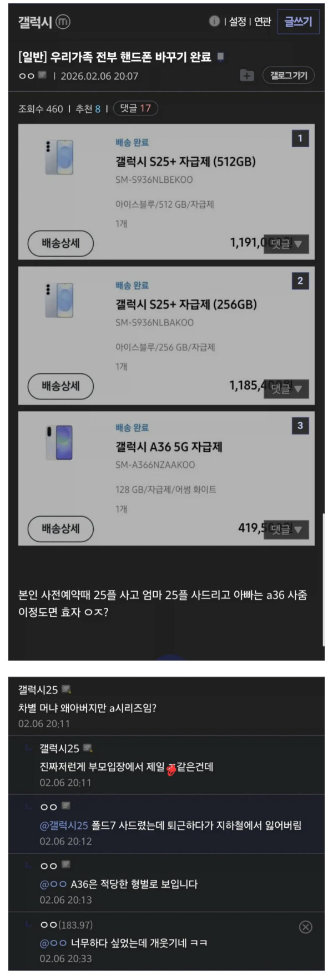The image size is (333, 980).
Task: Expand 댓글 dropdown on S25+ 256GB card
Action: (x=286, y=389)
